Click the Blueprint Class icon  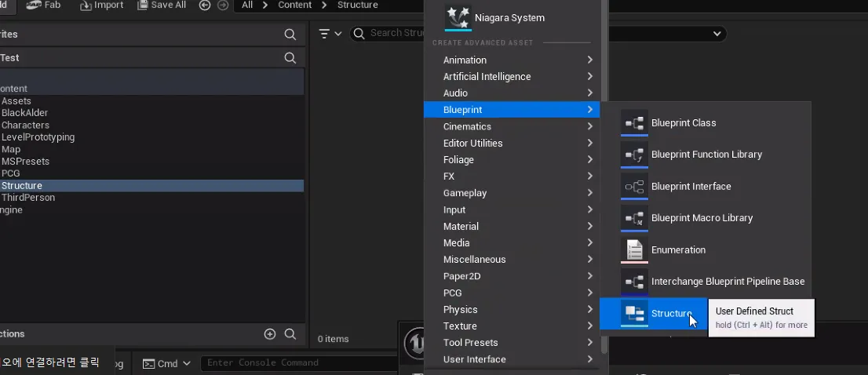[634, 123]
